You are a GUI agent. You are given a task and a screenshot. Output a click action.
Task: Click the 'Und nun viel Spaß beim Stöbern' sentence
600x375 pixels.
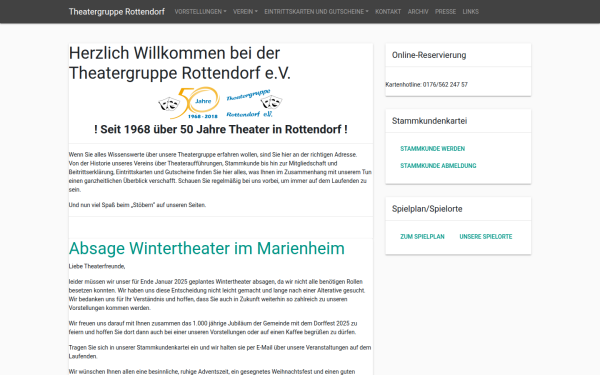click(137, 205)
